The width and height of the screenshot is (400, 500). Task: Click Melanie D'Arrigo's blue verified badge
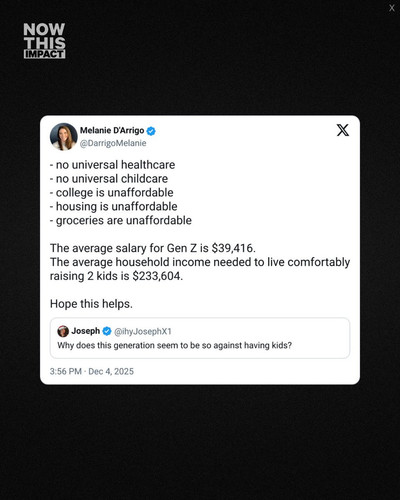point(151,131)
